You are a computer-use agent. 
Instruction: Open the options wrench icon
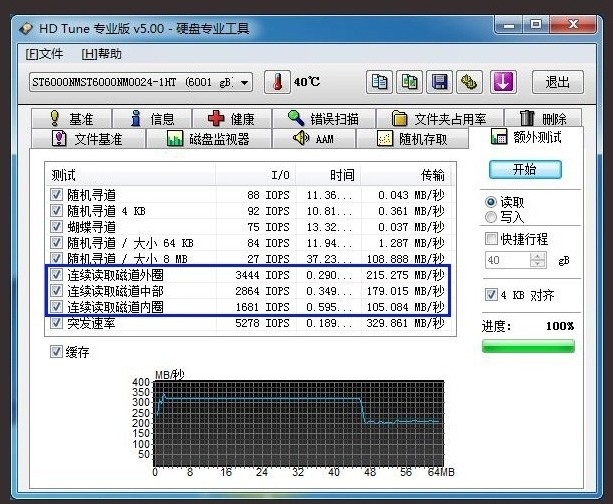[469, 82]
